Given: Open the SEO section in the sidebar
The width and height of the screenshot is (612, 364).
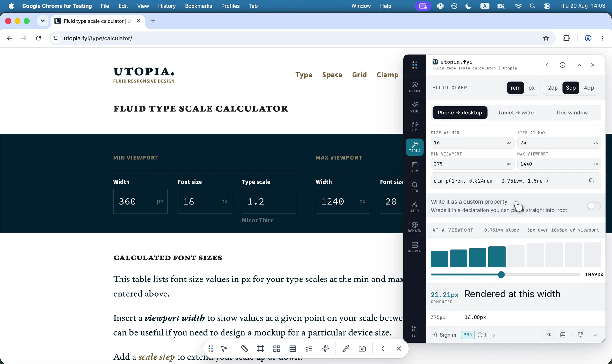Looking at the screenshot, I should [x=414, y=187].
